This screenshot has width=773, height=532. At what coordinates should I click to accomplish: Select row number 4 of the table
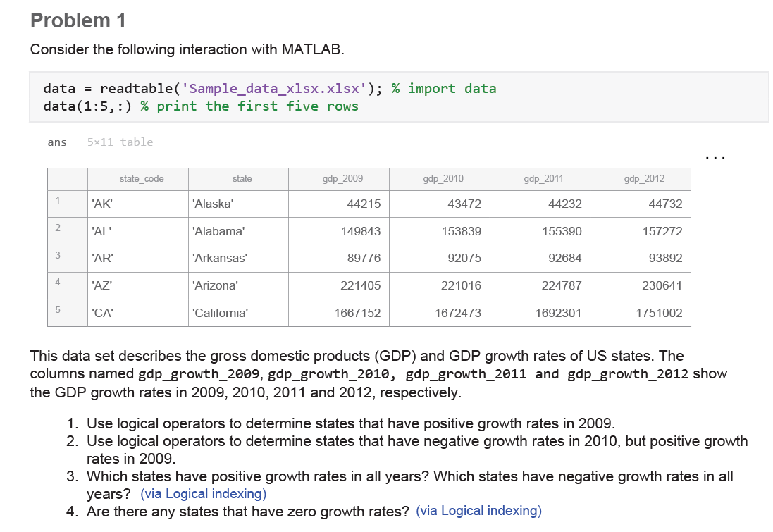point(68,285)
